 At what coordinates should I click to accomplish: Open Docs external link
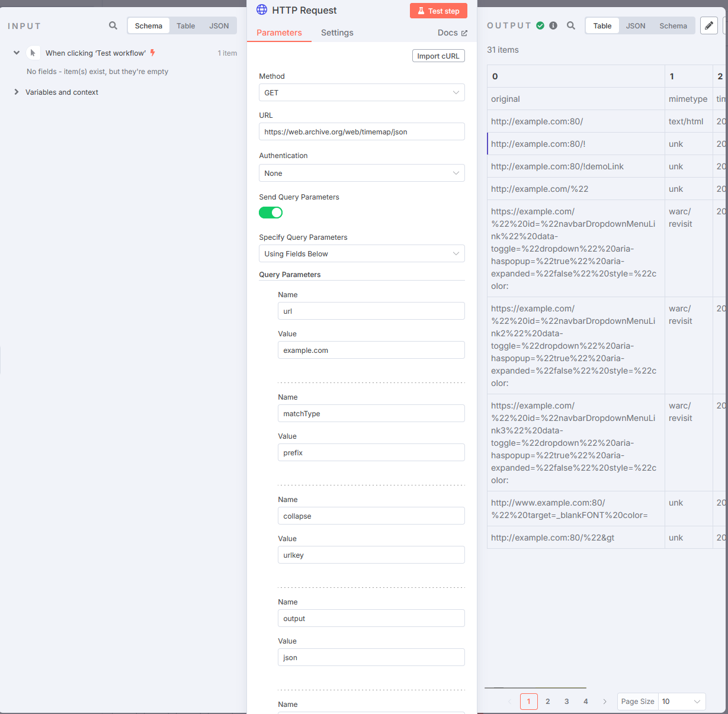pyautogui.click(x=452, y=33)
